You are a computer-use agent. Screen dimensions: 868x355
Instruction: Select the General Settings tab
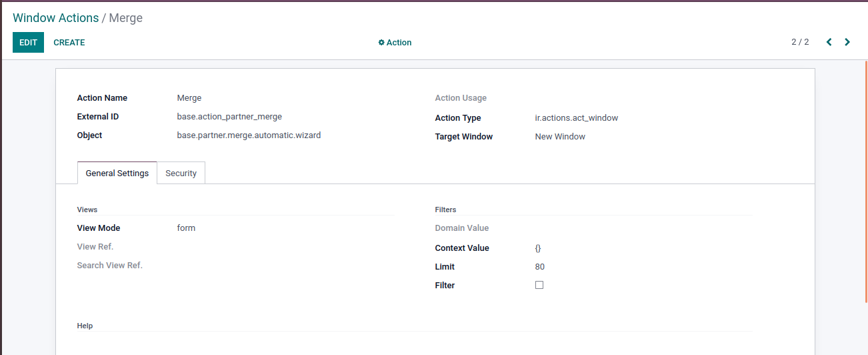tap(117, 173)
